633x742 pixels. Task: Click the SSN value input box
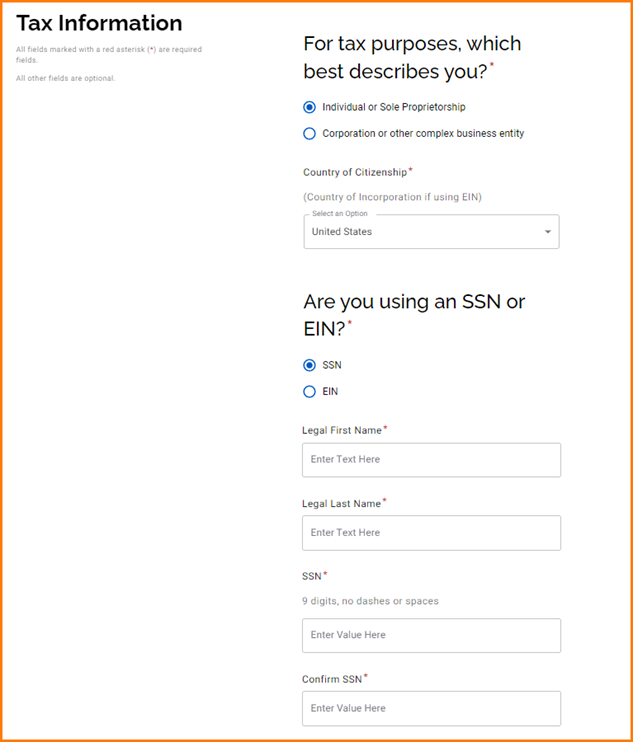click(431, 635)
